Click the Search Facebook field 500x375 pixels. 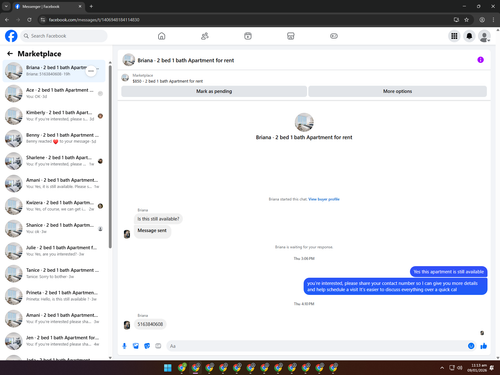[x=64, y=36]
